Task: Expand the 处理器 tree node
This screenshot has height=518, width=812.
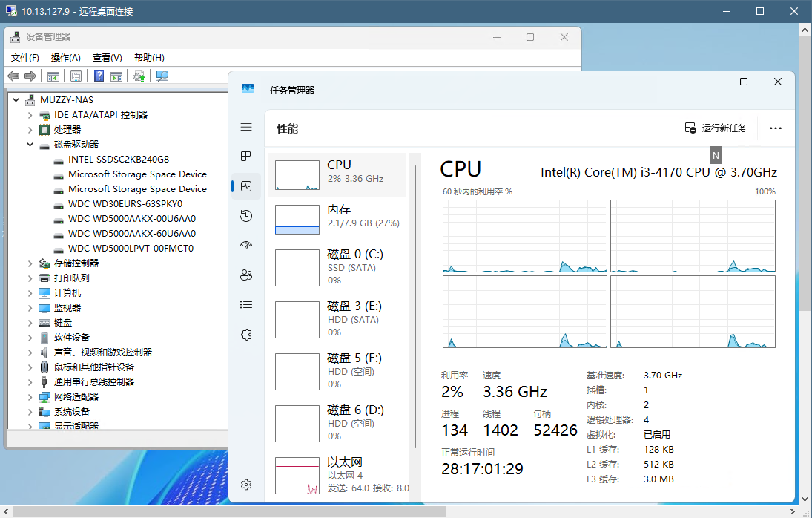Action: coord(30,130)
